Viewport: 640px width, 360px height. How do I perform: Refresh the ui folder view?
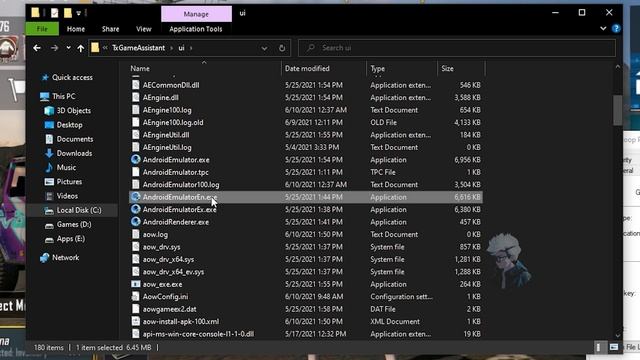pos(282,48)
